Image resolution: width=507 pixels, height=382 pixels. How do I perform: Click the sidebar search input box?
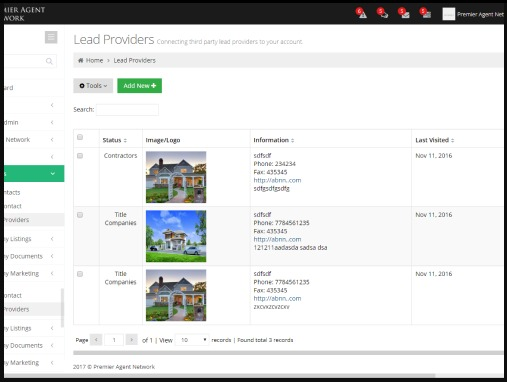30,61
